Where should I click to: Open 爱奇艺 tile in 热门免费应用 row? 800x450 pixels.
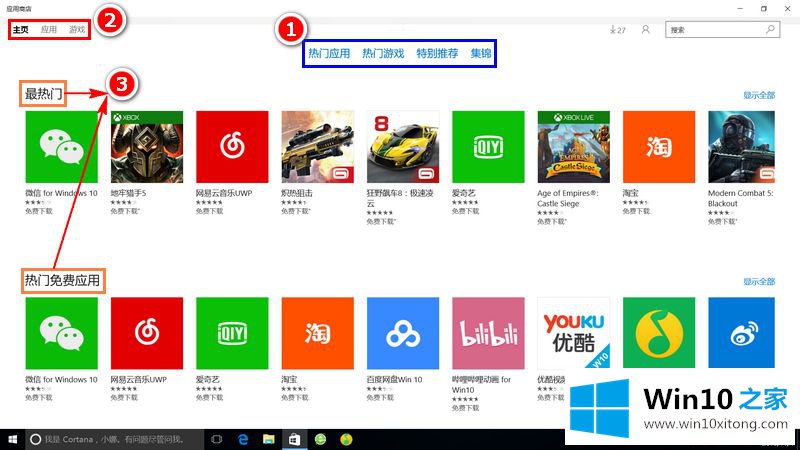232,333
